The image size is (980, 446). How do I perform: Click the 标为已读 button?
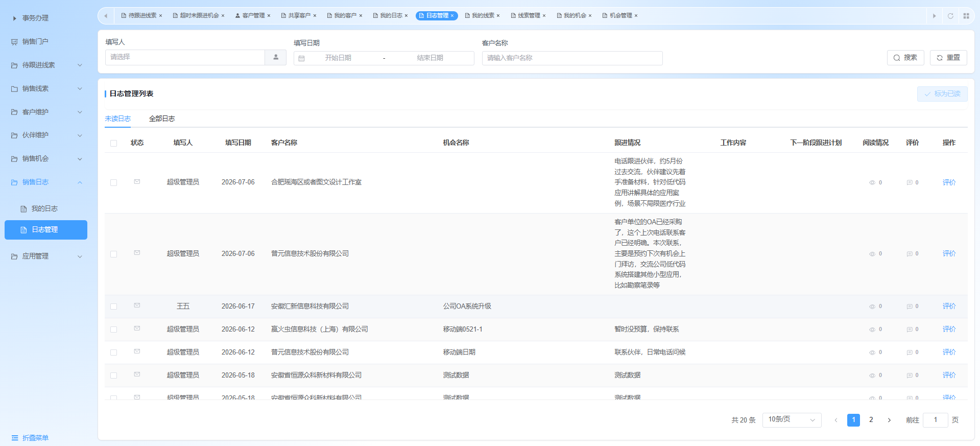pos(942,94)
